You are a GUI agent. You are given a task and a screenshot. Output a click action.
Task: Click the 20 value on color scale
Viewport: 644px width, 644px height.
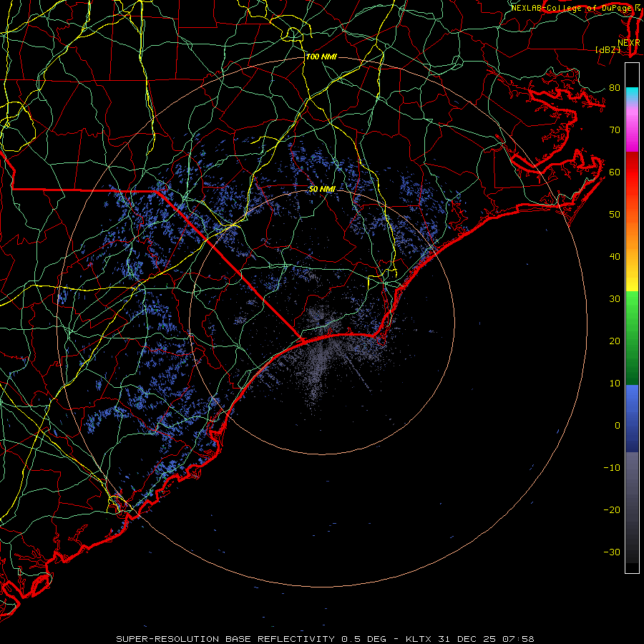pyautogui.click(x=615, y=341)
